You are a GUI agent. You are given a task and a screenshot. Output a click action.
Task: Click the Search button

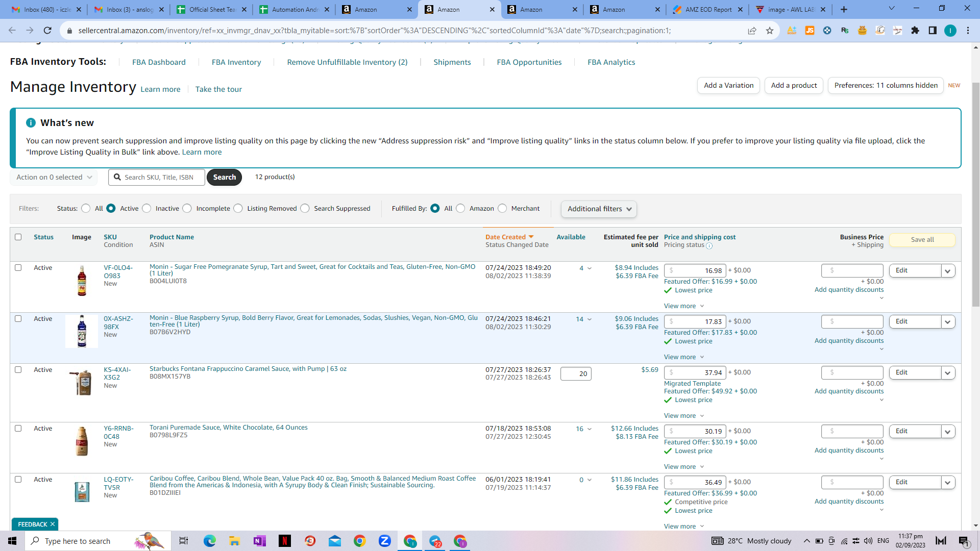(x=225, y=178)
